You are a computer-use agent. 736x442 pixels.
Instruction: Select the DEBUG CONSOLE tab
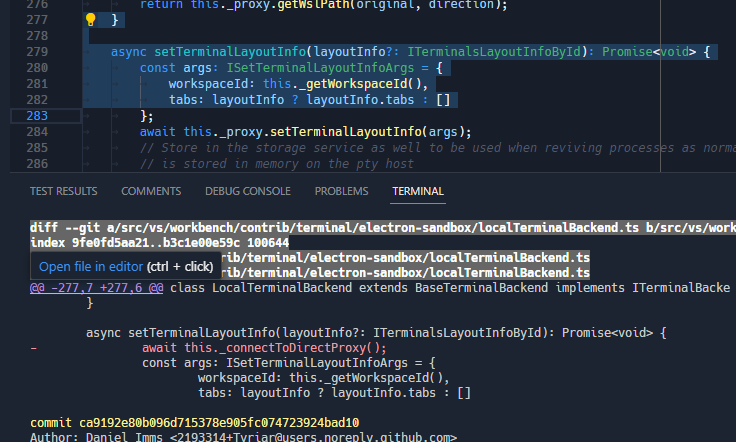pos(248,191)
